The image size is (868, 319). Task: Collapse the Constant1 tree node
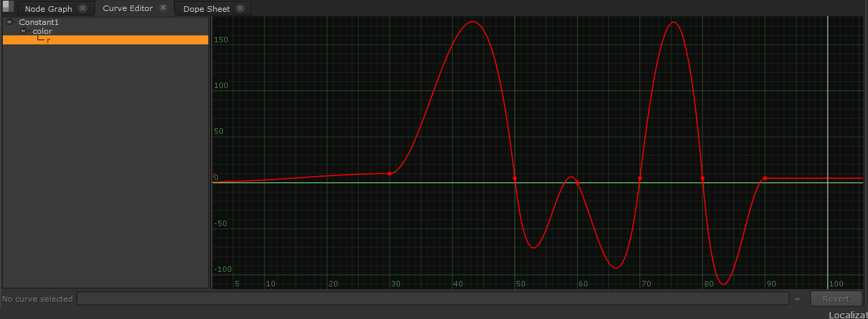click(10, 22)
